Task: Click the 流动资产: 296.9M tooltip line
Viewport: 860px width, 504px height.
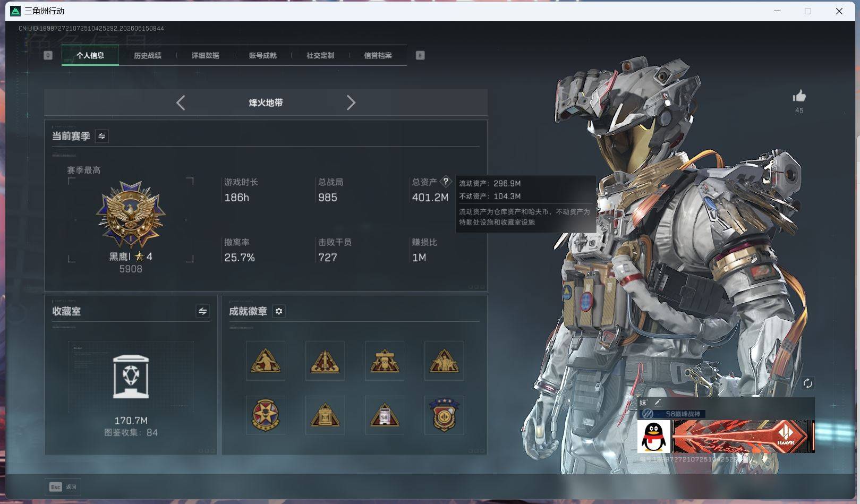Action: (x=490, y=183)
